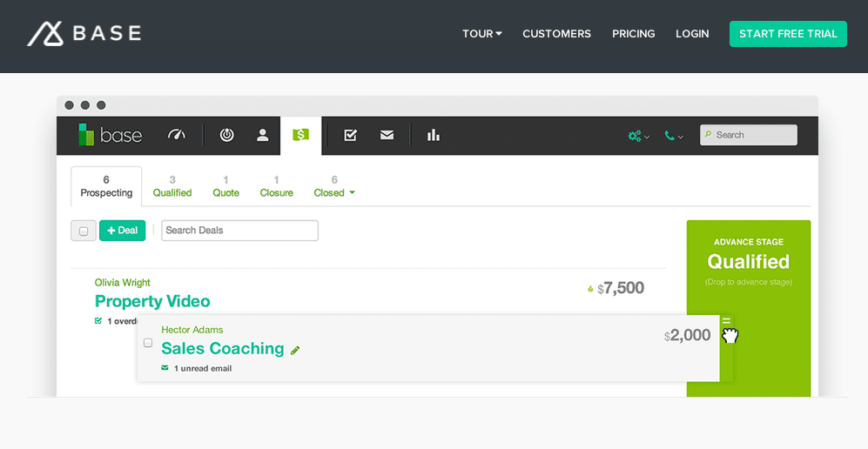
Task: Click the green + Deal button
Action: (x=122, y=231)
